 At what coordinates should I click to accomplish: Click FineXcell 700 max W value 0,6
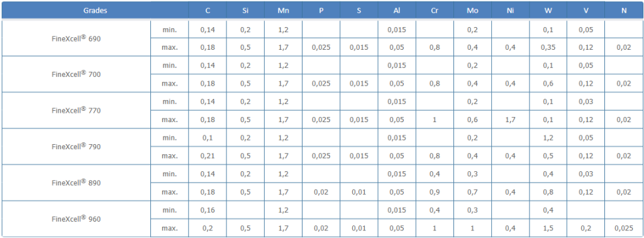[x=548, y=84]
